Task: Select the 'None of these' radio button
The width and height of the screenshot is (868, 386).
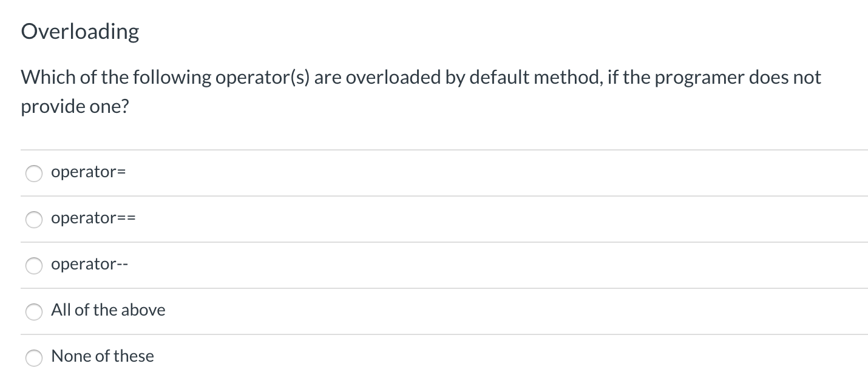Action: click(34, 358)
